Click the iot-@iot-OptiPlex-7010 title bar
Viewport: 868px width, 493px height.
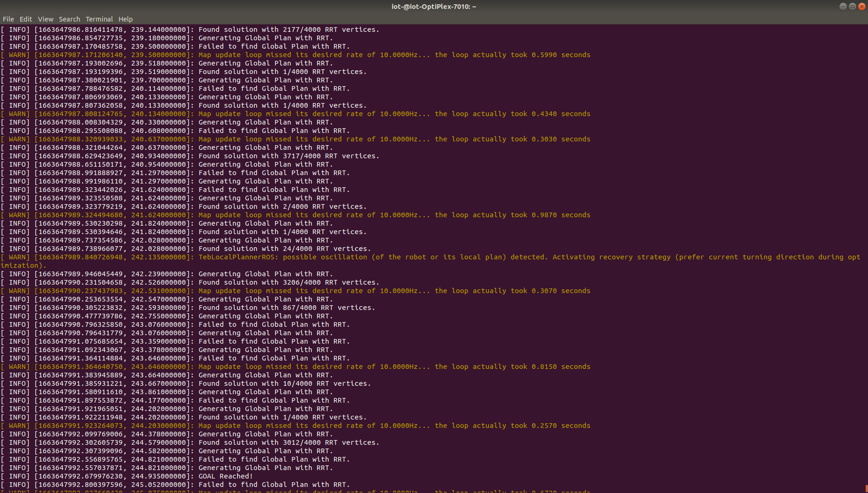(434, 6)
